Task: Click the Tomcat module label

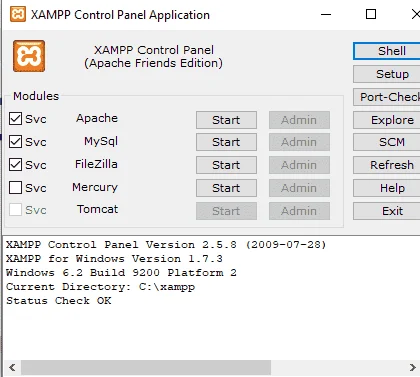Action: pyautogui.click(x=97, y=209)
